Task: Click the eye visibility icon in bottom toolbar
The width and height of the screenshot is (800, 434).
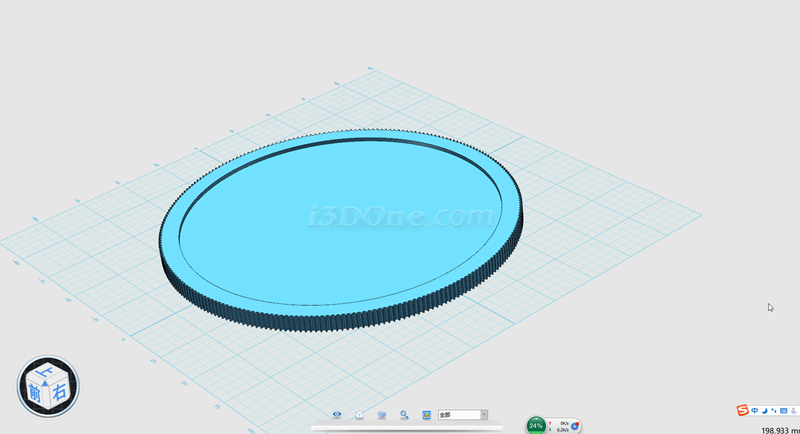Action: coord(337,414)
